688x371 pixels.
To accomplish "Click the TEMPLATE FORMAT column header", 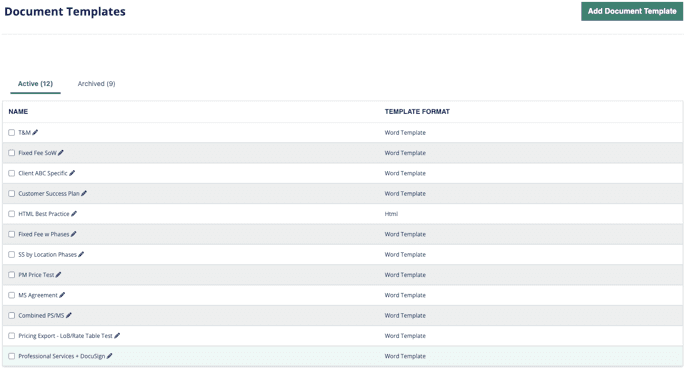I will click(x=417, y=111).
